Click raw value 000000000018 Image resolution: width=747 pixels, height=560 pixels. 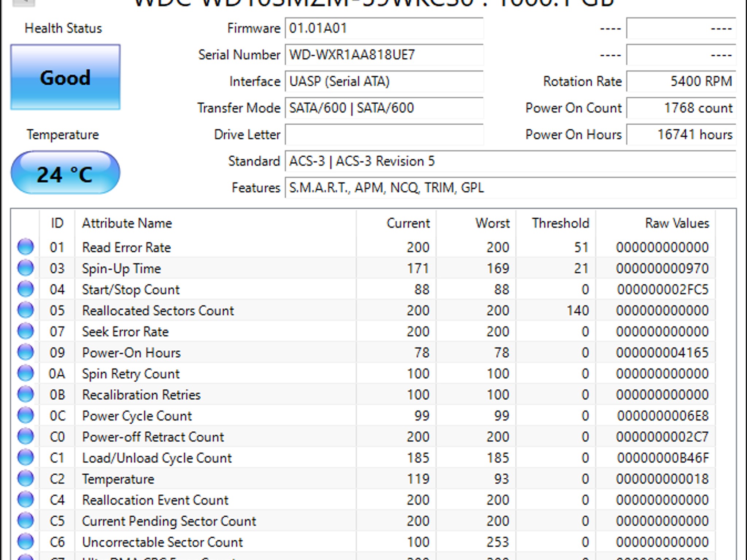tap(662, 479)
